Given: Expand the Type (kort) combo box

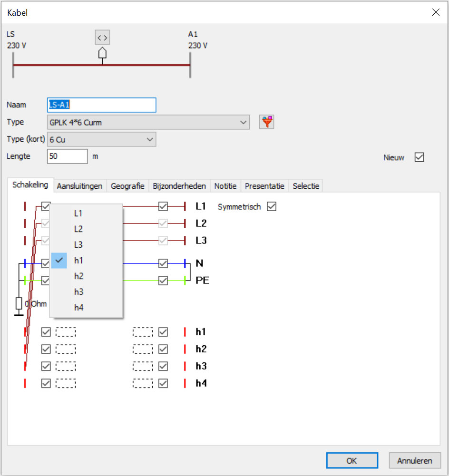Looking at the screenshot, I should 102,139.
